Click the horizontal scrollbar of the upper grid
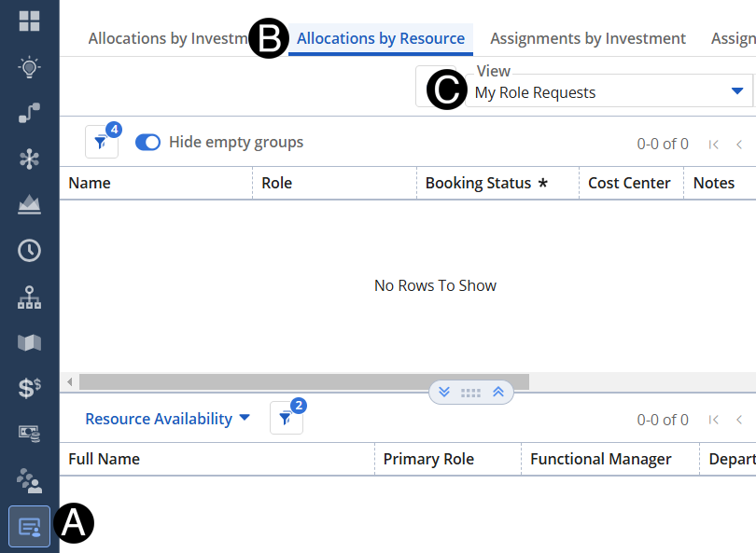This screenshot has width=756, height=553. tap(303, 381)
